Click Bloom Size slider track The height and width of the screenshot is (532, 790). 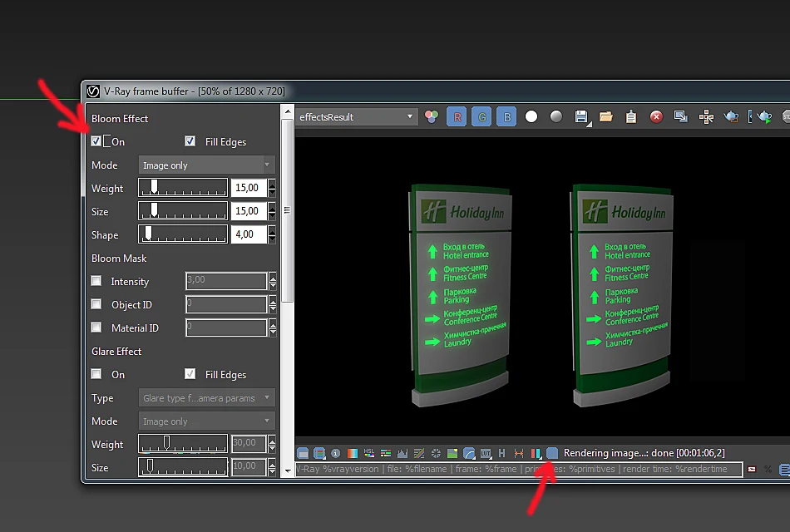click(x=183, y=211)
